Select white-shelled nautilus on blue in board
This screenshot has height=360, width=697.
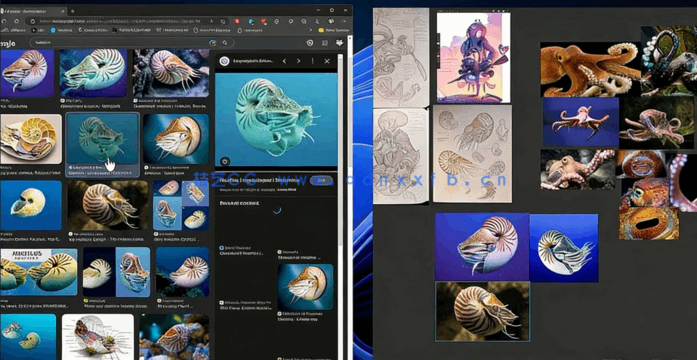564,248
